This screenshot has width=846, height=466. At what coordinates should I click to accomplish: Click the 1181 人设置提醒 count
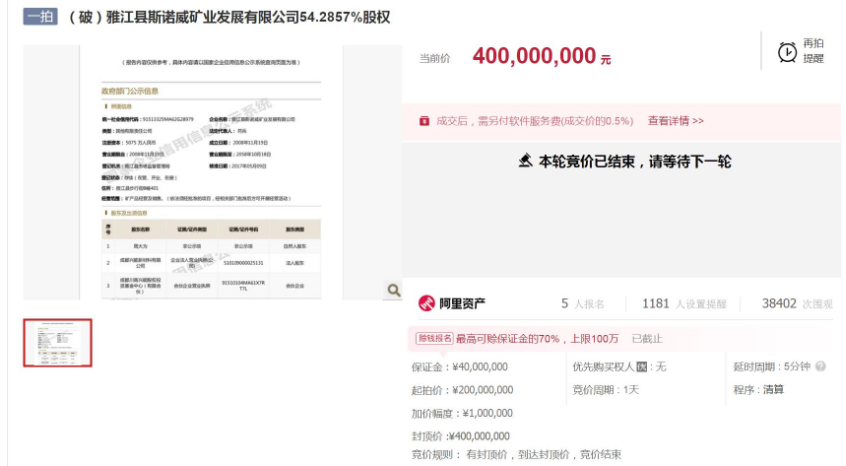684,304
